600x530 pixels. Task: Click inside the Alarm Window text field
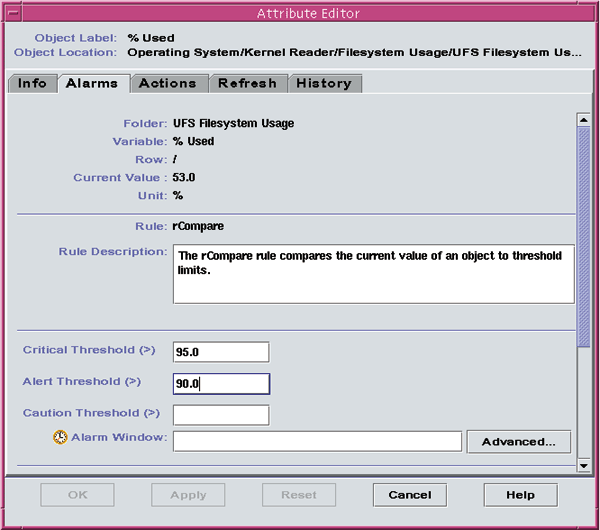pyautogui.click(x=317, y=441)
